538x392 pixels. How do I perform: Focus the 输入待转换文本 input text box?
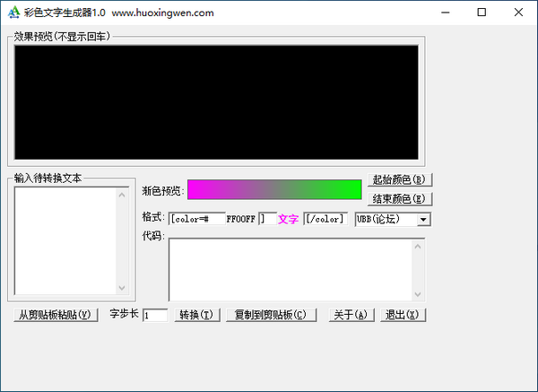65,240
